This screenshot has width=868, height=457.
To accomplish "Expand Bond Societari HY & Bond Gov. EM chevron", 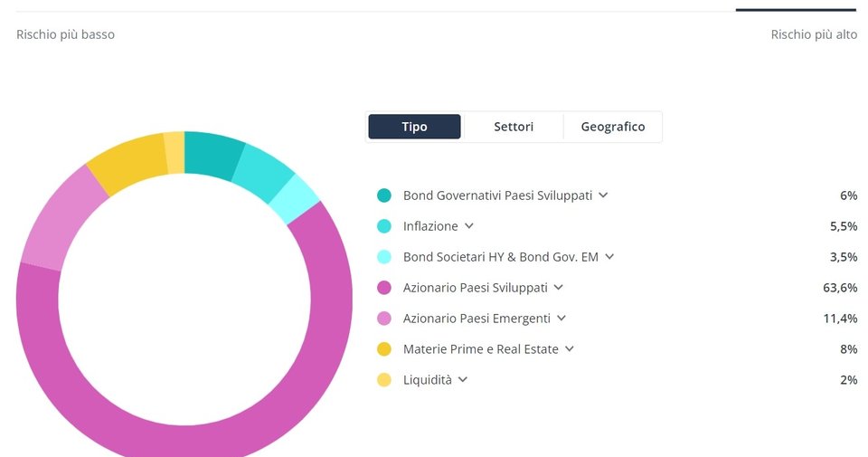I will [609, 257].
